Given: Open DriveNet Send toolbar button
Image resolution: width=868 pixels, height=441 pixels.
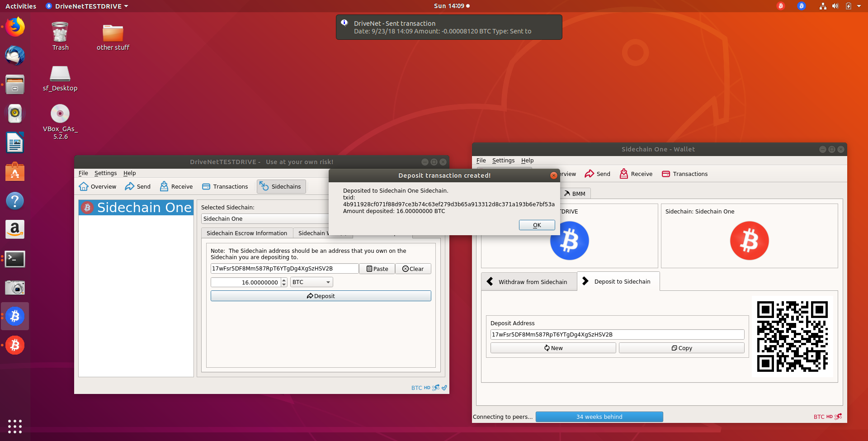Looking at the screenshot, I should 138,186.
